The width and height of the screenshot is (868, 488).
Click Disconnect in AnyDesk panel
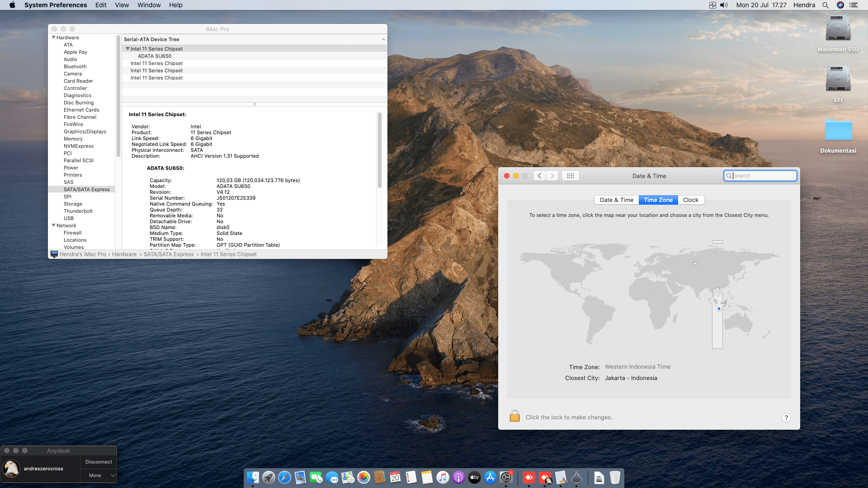[x=99, y=462]
